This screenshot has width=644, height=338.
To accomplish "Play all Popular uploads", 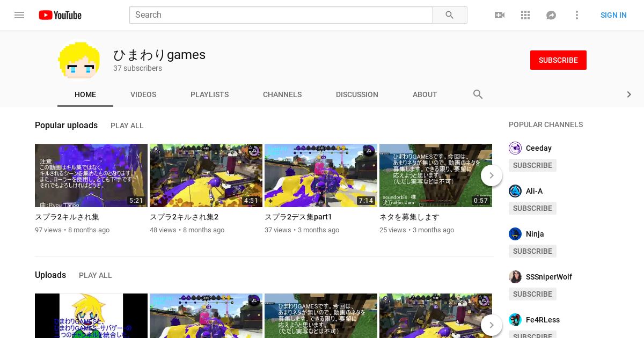I will coord(127,126).
